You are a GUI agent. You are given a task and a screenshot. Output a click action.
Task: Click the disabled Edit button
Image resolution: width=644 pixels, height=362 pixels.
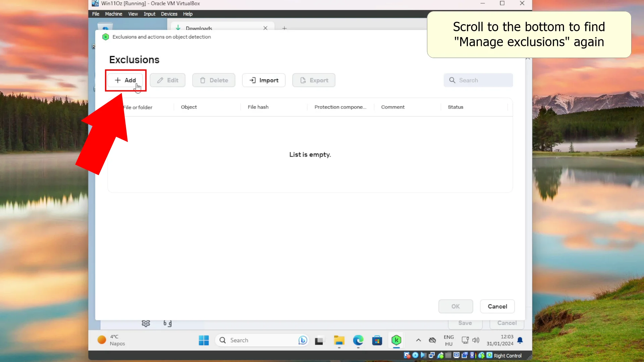click(167, 80)
